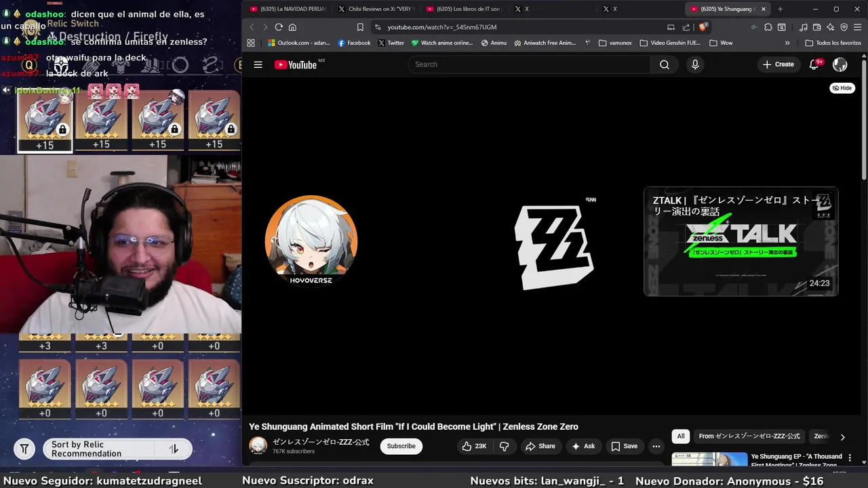868x488 pixels.
Task: Switch to Los libros de IT tab
Action: click(463, 9)
